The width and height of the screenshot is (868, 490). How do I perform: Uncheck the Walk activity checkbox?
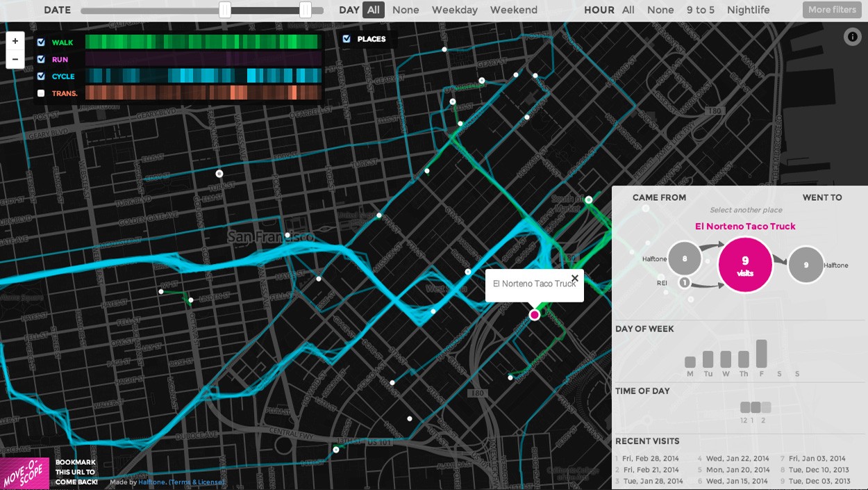(41, 42)
